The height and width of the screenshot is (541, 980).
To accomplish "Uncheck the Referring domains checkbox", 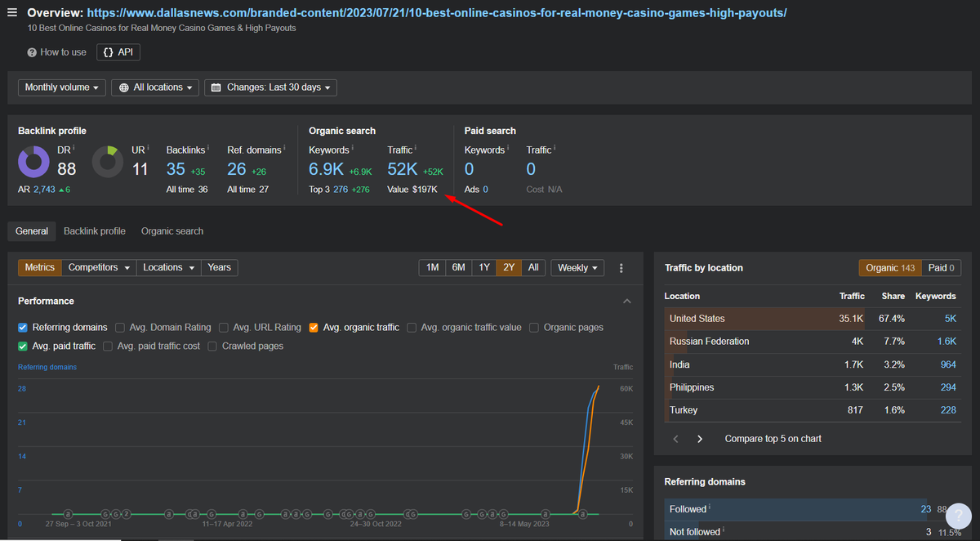I will (x=23, y=328).
